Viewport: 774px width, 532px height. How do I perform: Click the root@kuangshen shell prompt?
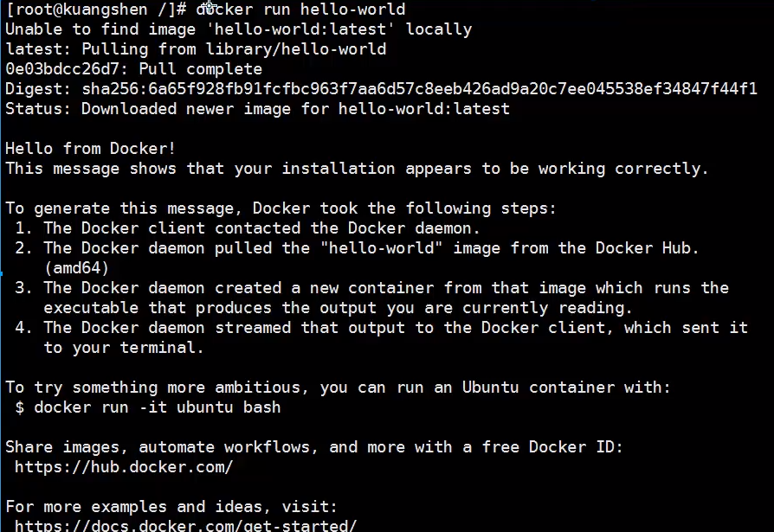pyautogui.click(x=96, y=10)
